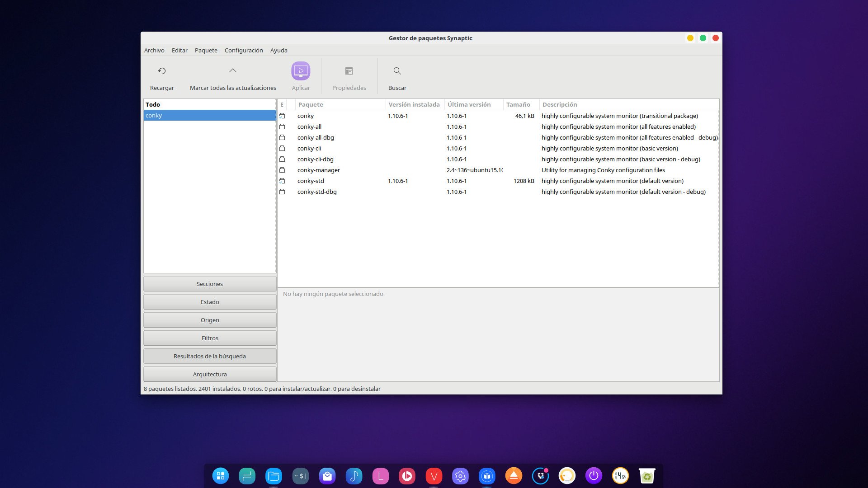Click the clock showing 14:54 in dock
868x488 pixels.
620,476
